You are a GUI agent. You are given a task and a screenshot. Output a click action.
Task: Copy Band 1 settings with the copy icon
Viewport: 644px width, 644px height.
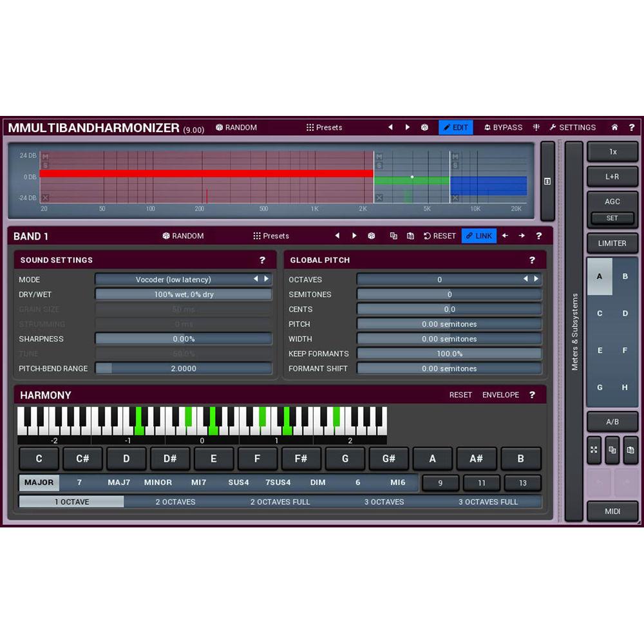[x=394, y=236]
